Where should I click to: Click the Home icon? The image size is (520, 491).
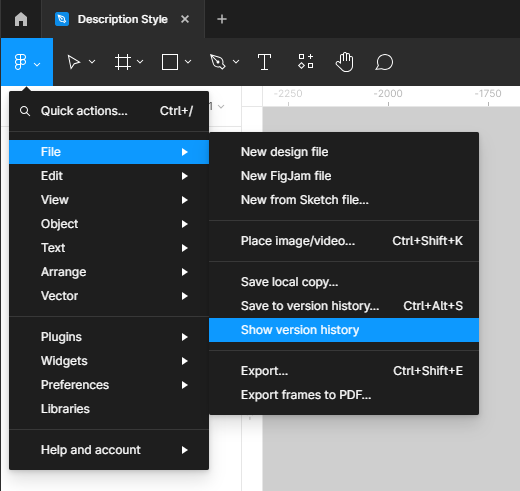tap(21, 19)
